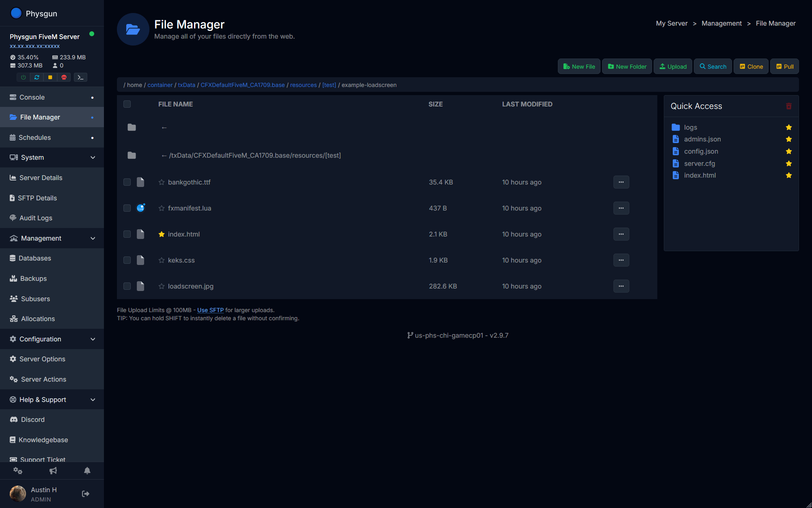
Task: Open Backups from the sidebar menu
Action: pos(33,278)
